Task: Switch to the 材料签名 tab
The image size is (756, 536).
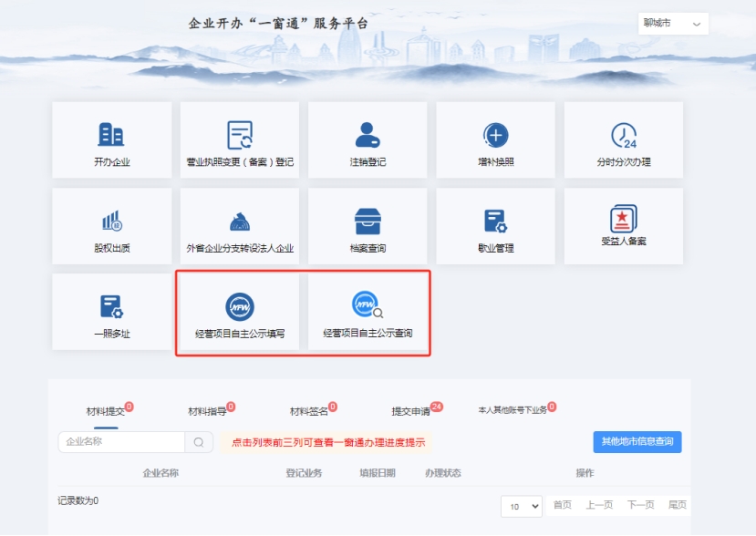Action: tap(309, 411)
